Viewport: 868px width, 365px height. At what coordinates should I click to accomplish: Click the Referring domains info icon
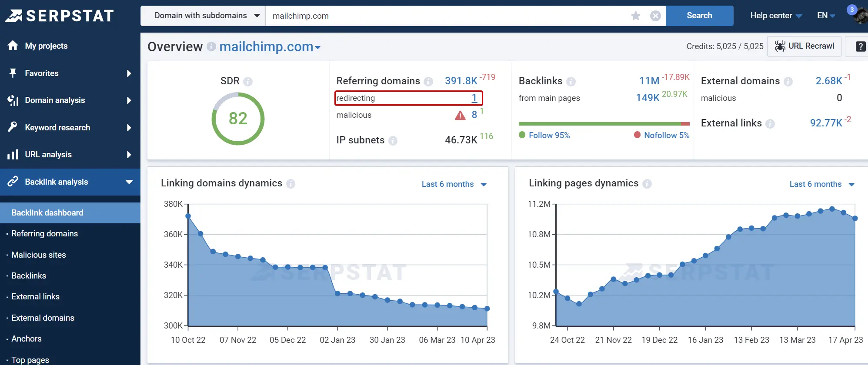pyautogui.click(x=428, y=81)
